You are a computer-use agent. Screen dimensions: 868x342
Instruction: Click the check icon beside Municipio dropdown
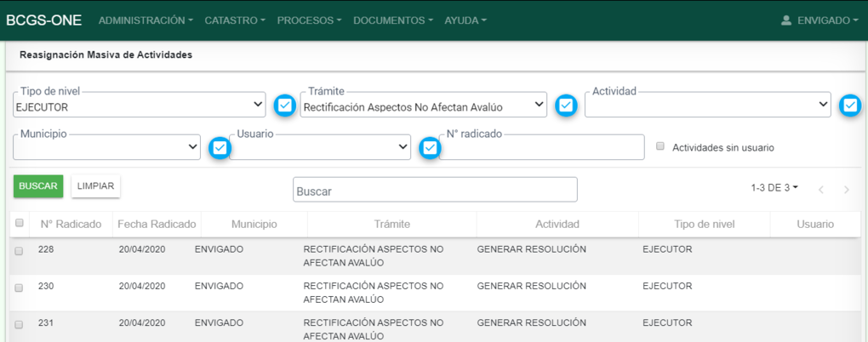(x=220, y=148)
